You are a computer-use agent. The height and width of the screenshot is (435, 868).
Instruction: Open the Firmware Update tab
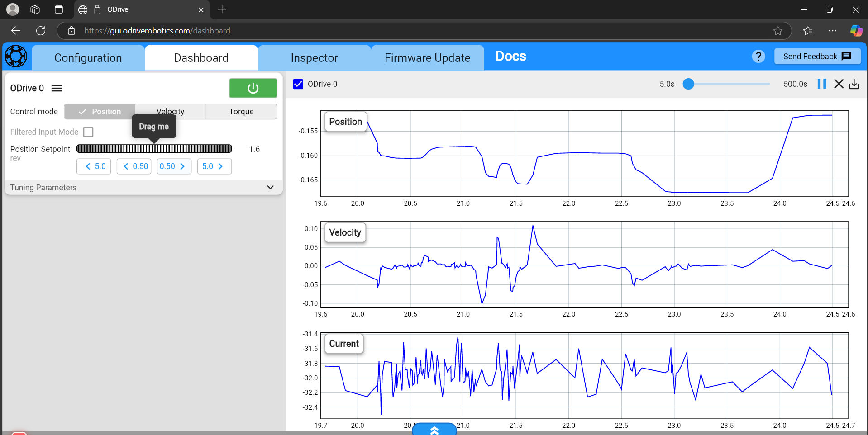[428, 58]
